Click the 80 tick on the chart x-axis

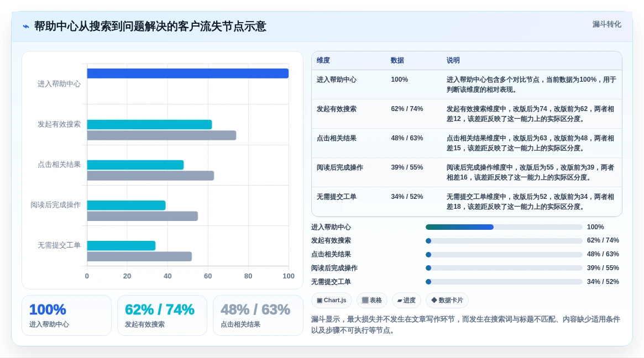pos(248,276)
